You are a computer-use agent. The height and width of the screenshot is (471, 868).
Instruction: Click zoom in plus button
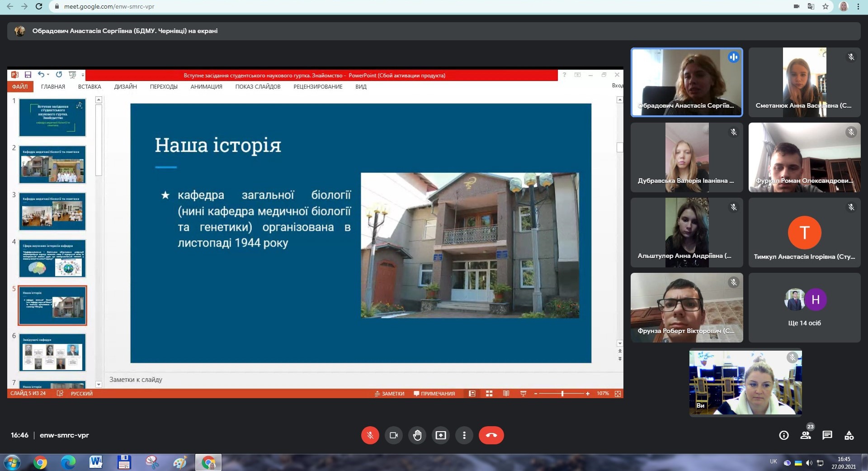pyautogui.click(x=588, y=394)
